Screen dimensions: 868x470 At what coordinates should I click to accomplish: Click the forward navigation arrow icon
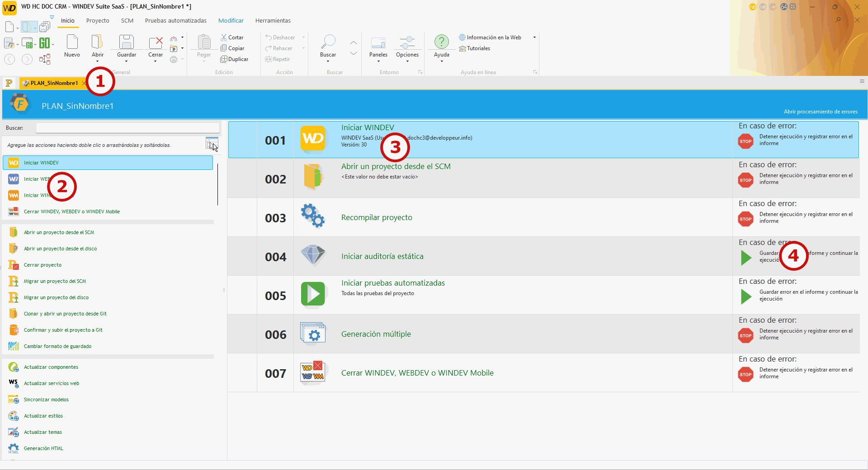coord(27,59)
